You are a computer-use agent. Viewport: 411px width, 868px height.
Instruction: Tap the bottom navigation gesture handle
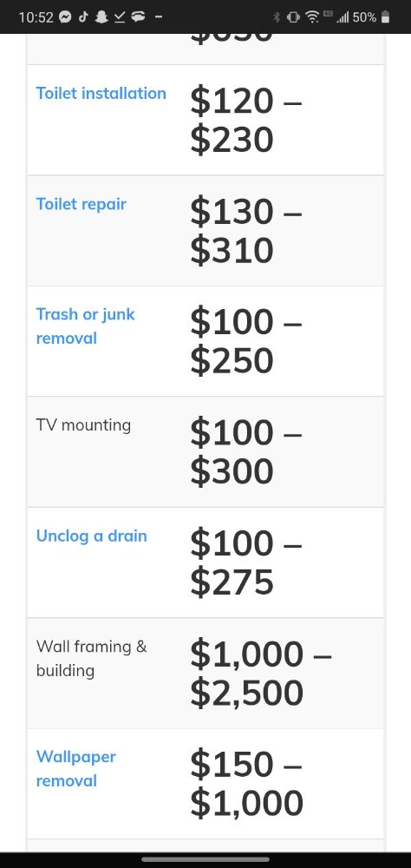205,859
